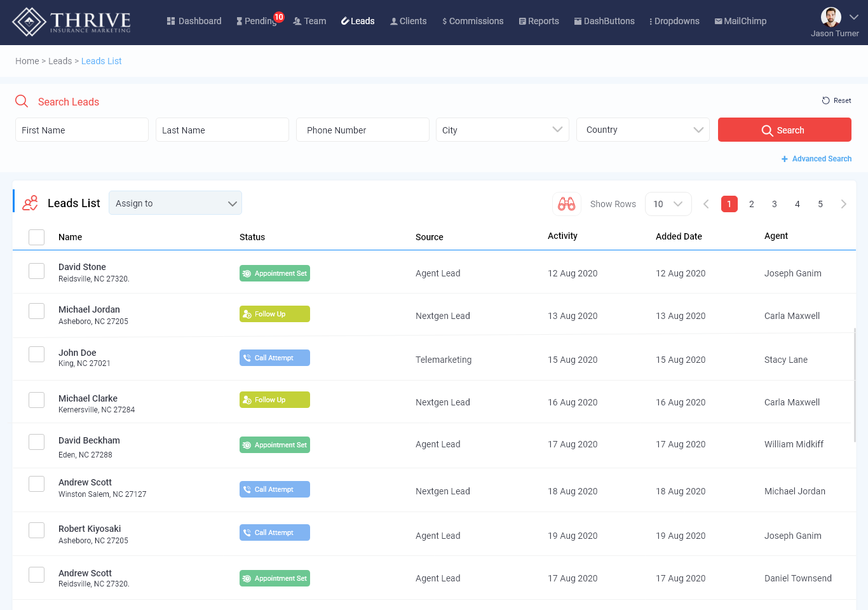This screenshot has height=610, width=868.
Task: Tick the Michael Clarke checkbox
Action: click(x=37, y=400)
